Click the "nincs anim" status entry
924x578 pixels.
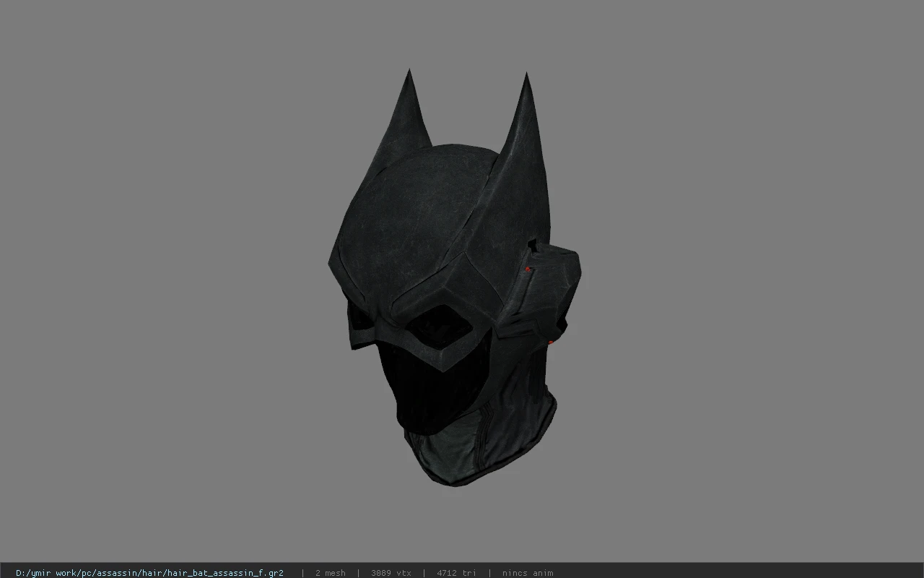pyautogui.click(x=528, y=573)
